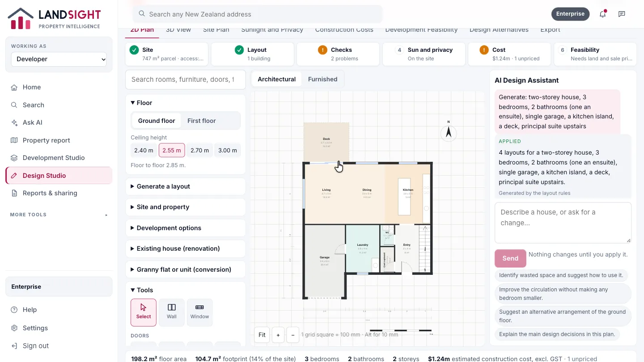Screen dimensions: 644x362
Task: Open the Working As role dropdown
Action: tap(59, 59)
